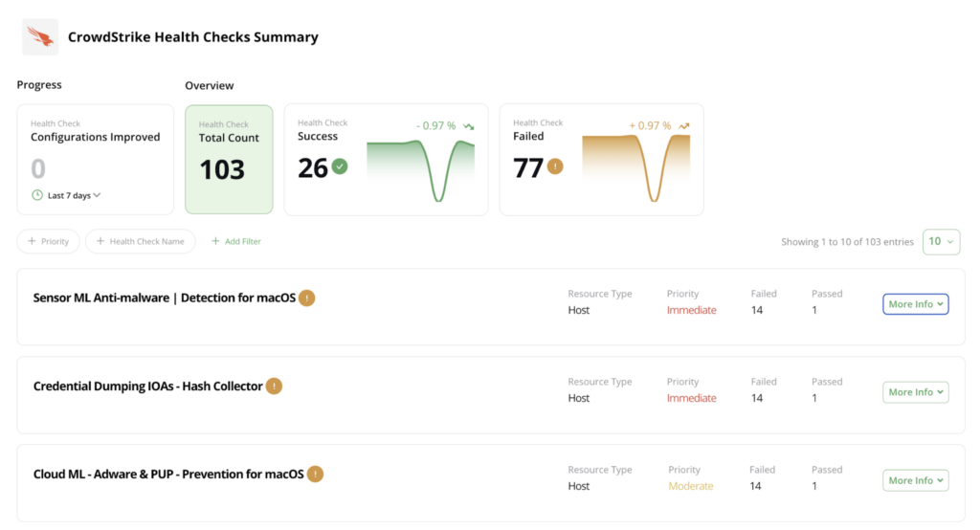Click the downward trend arrow icon on the Success card
The height and width of the screenshot is (530, 980).
tap(468, 126)
